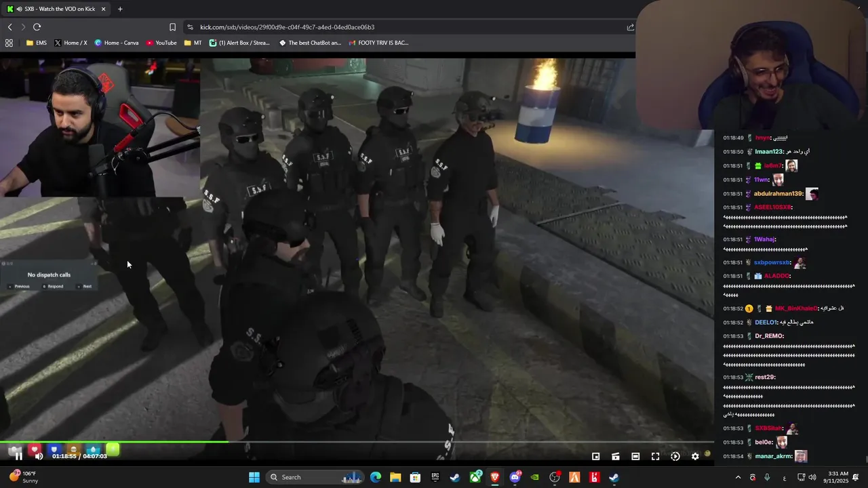
Task: Select the SXB Kick VOD tab
Action: [x=56, y=9]
